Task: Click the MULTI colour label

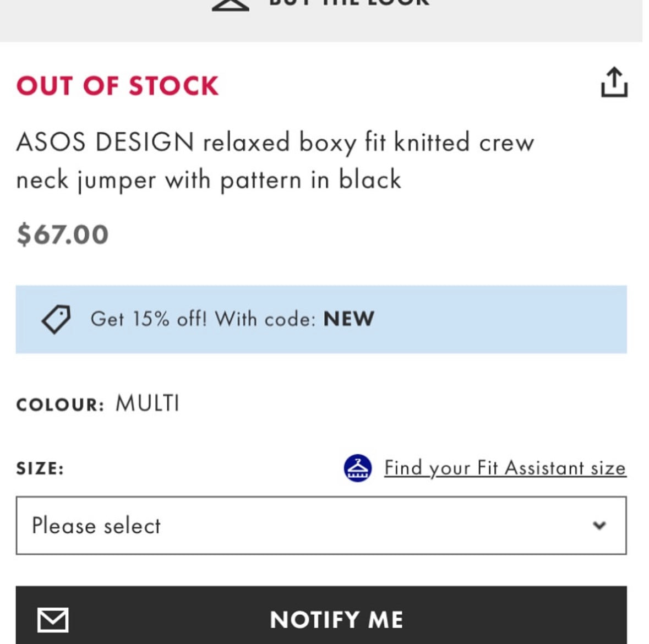Action: pos(146,403)
